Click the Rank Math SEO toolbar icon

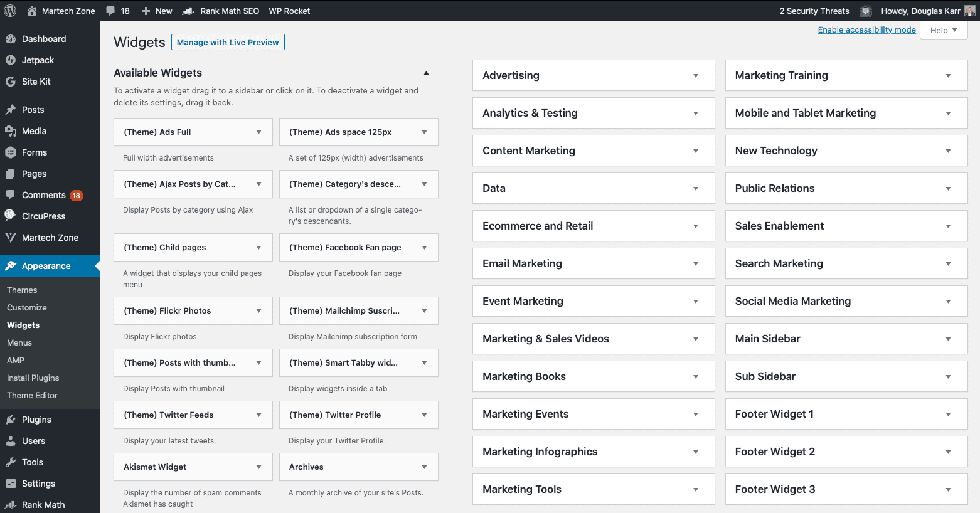coord(188,11)
